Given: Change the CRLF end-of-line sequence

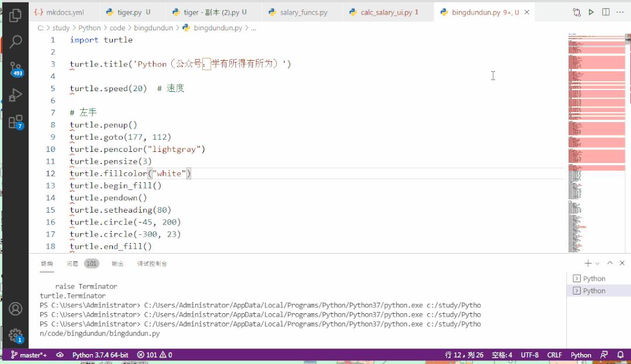Looking at the screenshot, I should click(554, 355).
